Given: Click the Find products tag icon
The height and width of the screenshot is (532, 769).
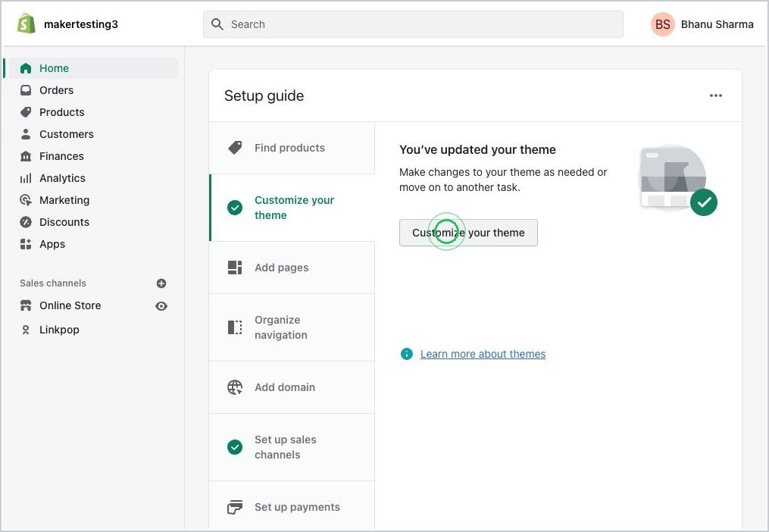Looking at the screenshot, I should 235,148.
